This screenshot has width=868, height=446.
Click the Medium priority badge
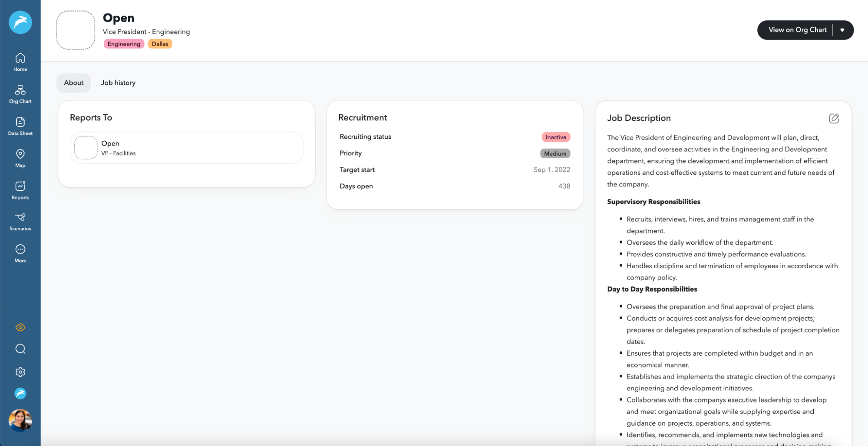point(555,153)
